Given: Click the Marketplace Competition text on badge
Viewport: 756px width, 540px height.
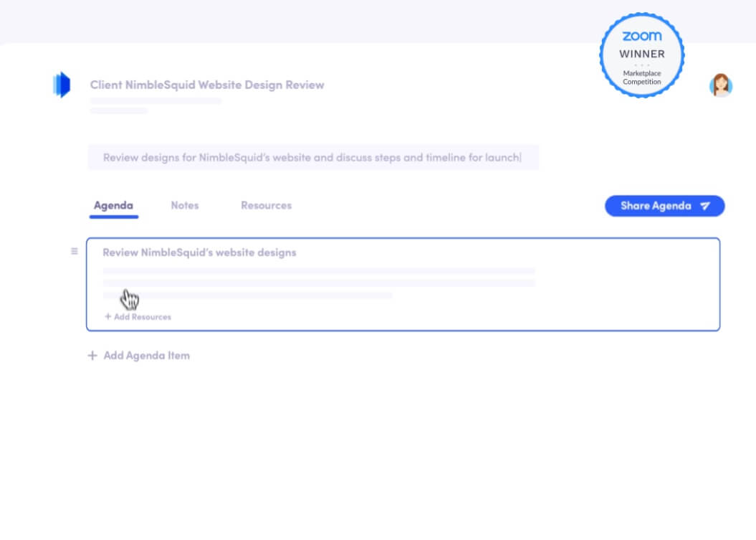Looking at the screenshot, I should (641, 77).
